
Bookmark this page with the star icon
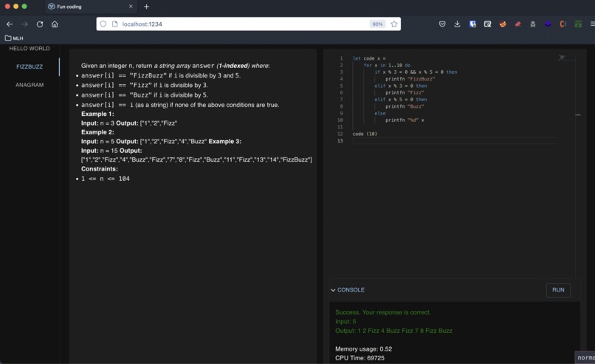pyautogui.click(x=394, y=24)
